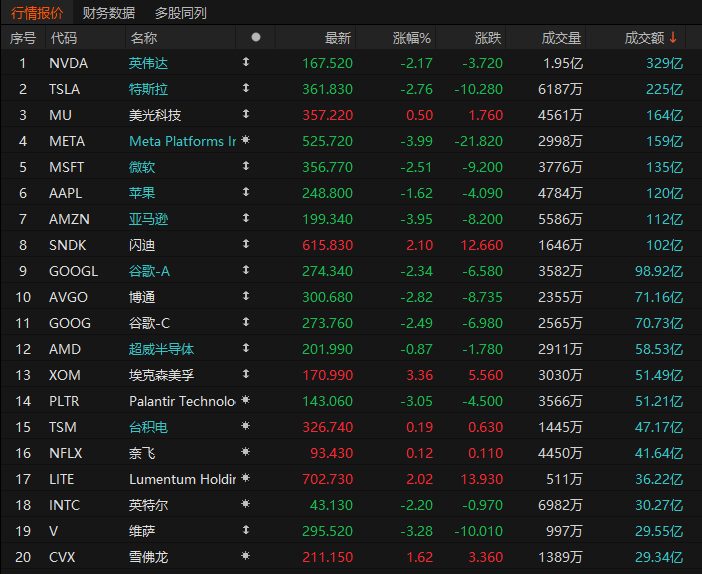The width and height of the screenshot is (702, 574).
Task: Select the INTC ticker code
Action: coord(64,505)
